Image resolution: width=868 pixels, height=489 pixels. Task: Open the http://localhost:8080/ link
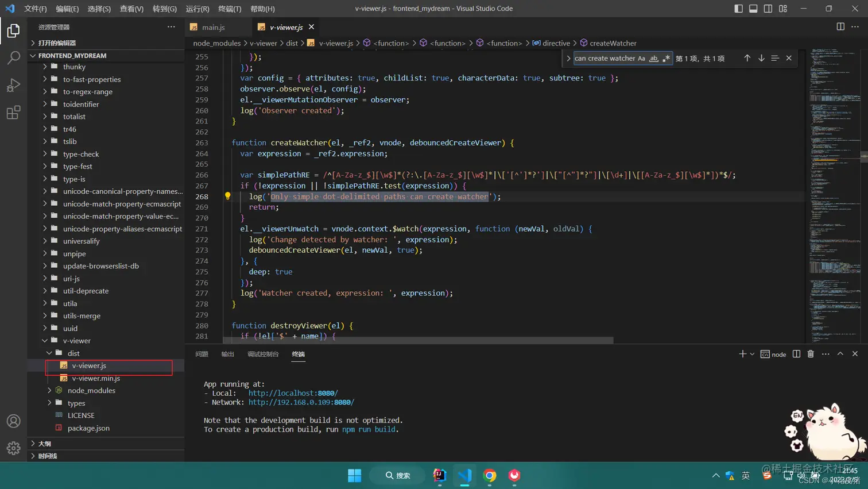(293, 394)
